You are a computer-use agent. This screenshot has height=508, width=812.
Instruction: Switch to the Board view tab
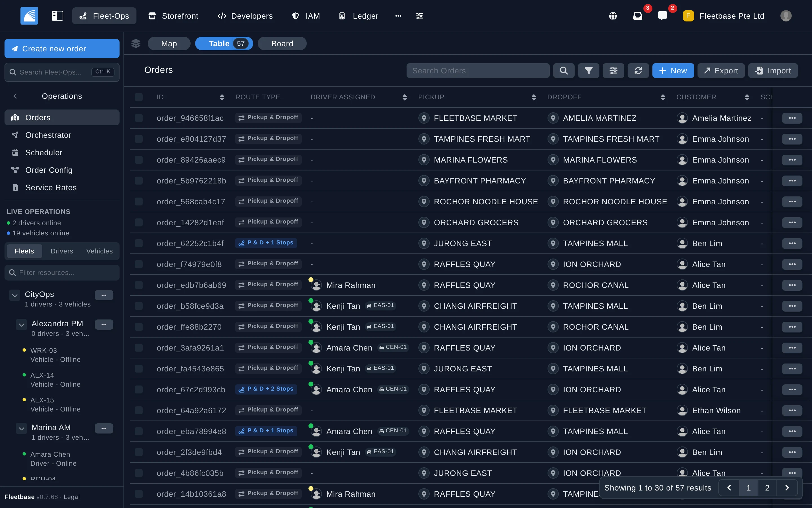pyautogui.click(x=282, y=43)
